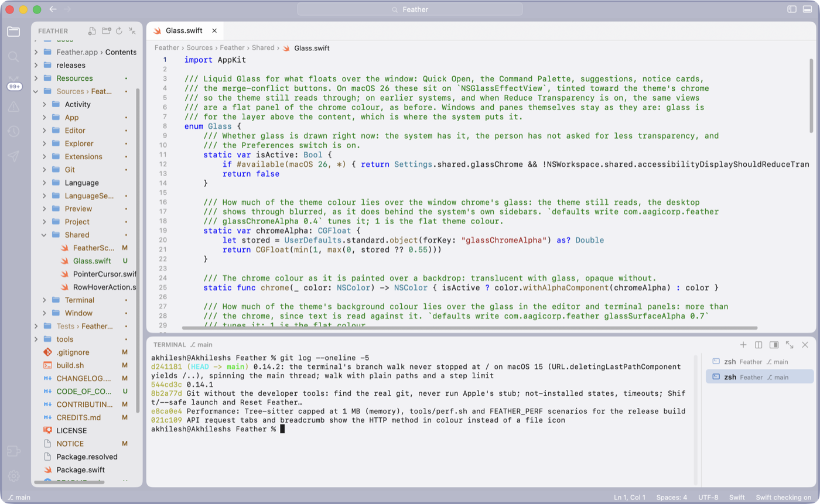
Task: Open the paper plane icon in the activity bar
Action: [13, 156]
